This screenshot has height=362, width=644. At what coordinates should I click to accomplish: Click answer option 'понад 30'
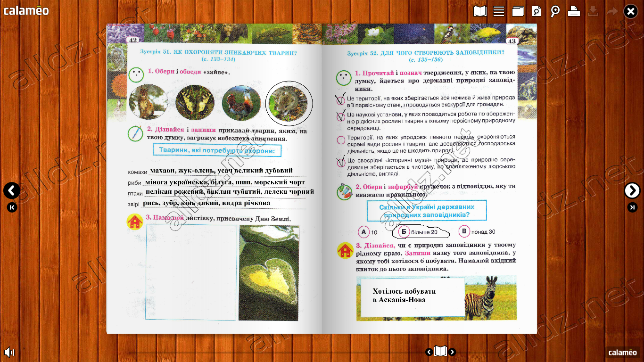pyautogui.click(x=477, y=231)
